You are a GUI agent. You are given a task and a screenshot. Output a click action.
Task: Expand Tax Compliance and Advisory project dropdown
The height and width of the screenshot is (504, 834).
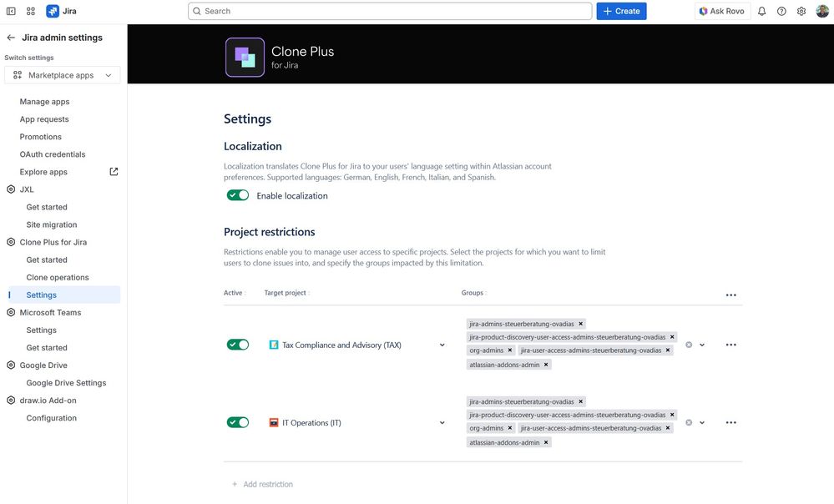tap(442, 345)
